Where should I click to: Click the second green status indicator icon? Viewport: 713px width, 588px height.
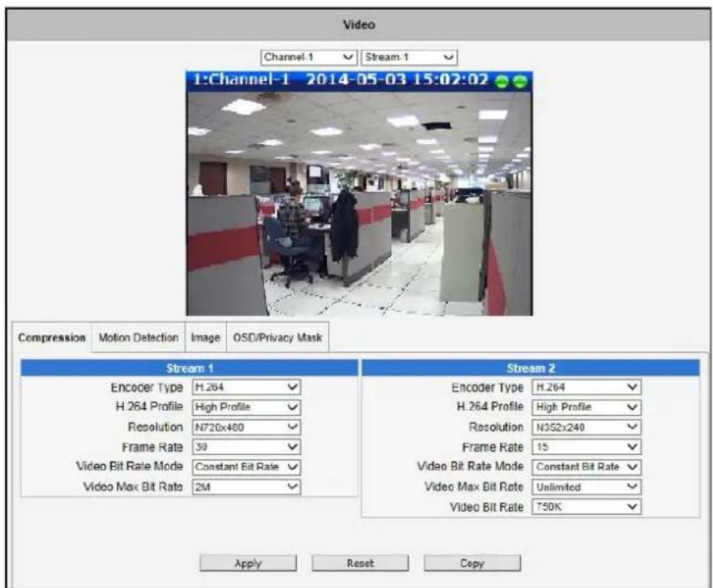(520, 82)
